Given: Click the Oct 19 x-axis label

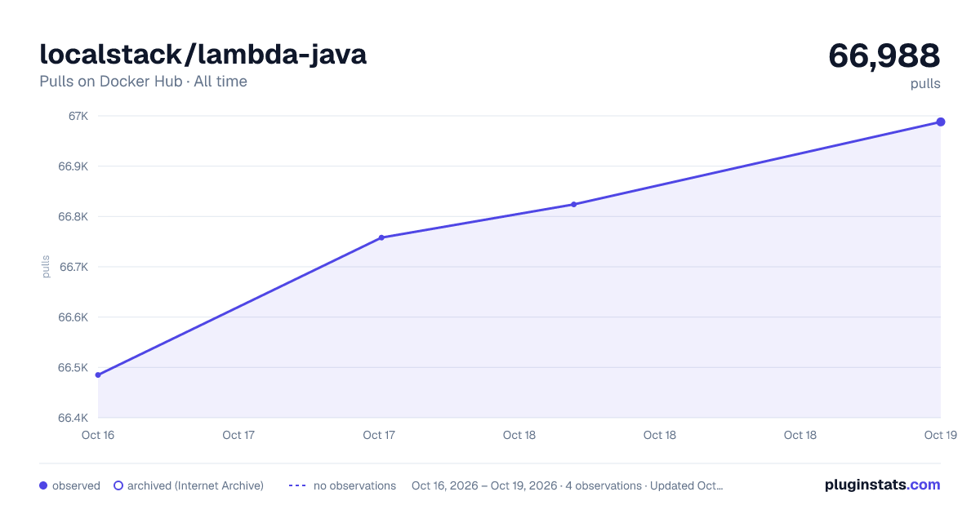Looking at the screenshot, I should tap(940, 435).
